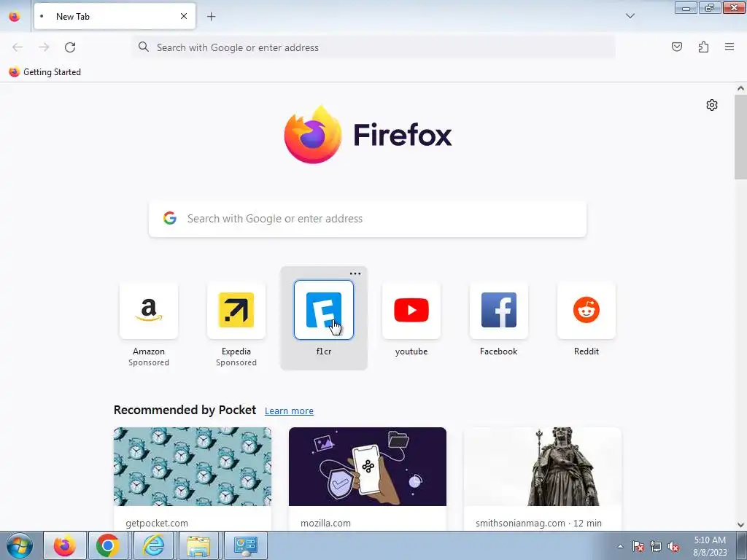Open the Facebook shortcut tile
The height and width of the screenshot is (560, 747).
point(499,311)
